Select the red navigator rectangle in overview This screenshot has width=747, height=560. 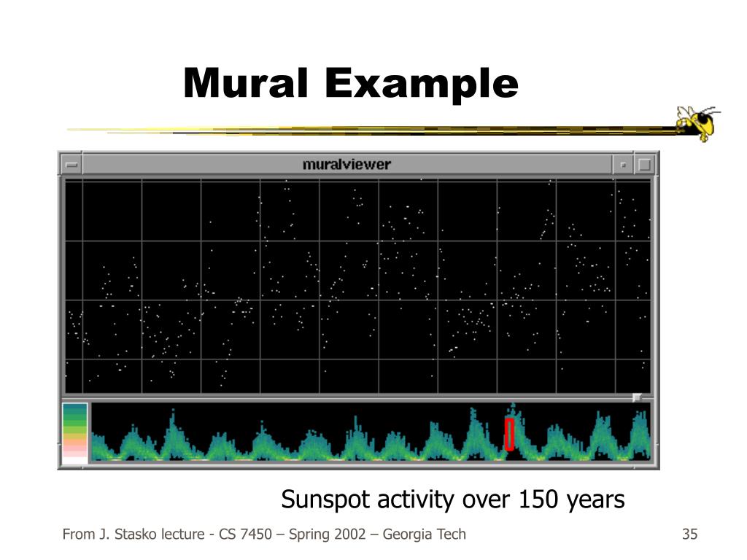coord(509,435)
